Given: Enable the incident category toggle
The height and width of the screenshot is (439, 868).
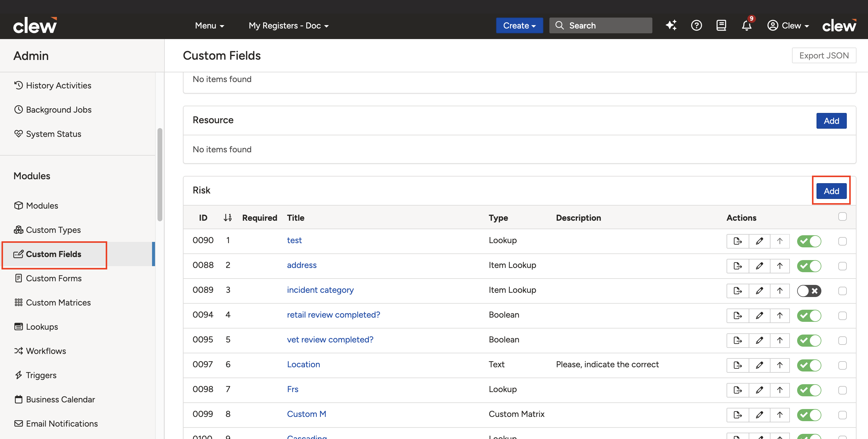Looking at the screenshot, I should point(809,291).
